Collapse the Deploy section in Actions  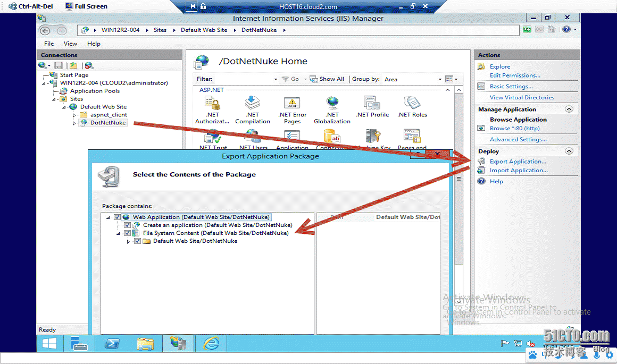tap(569, 151)
